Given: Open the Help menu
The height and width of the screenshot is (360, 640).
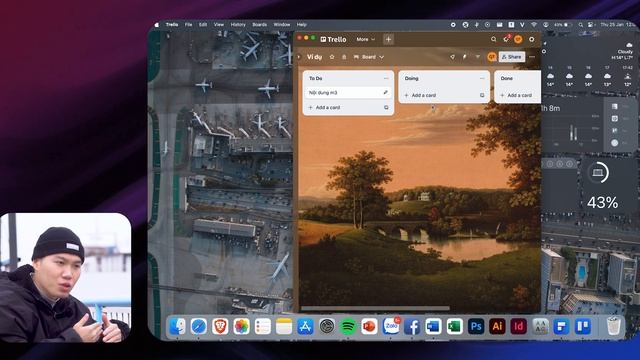Looking at the screenshot, I should coord(302,24).
